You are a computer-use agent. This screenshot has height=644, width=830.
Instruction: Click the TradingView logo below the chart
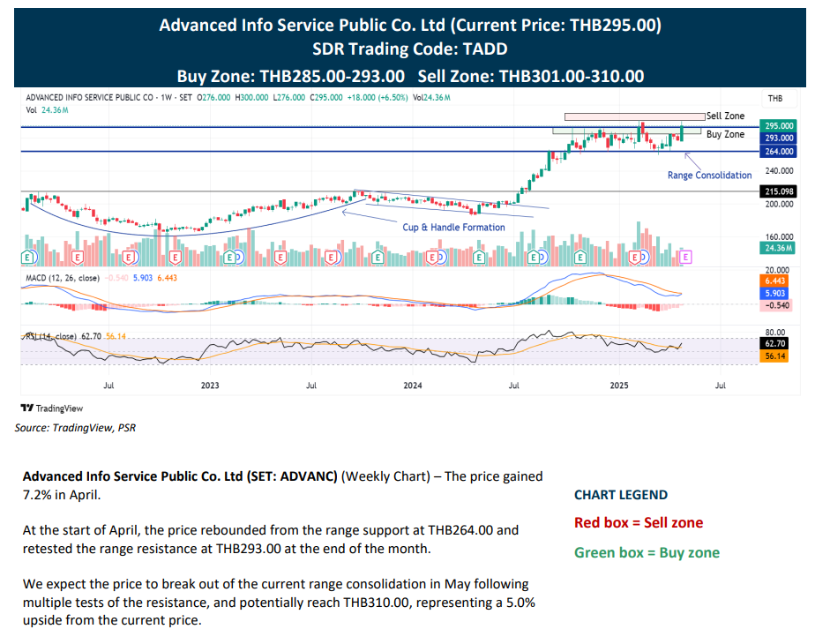(52, 408)
